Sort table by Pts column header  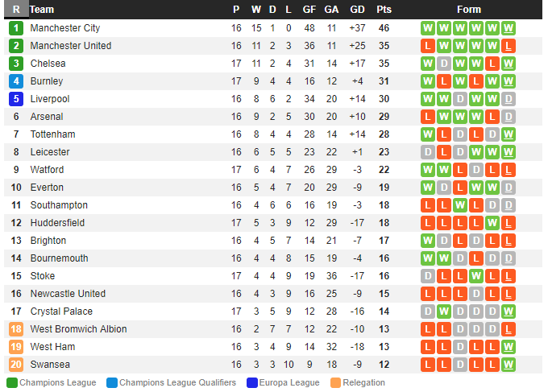pyautogui.click(x=384, y=10)
